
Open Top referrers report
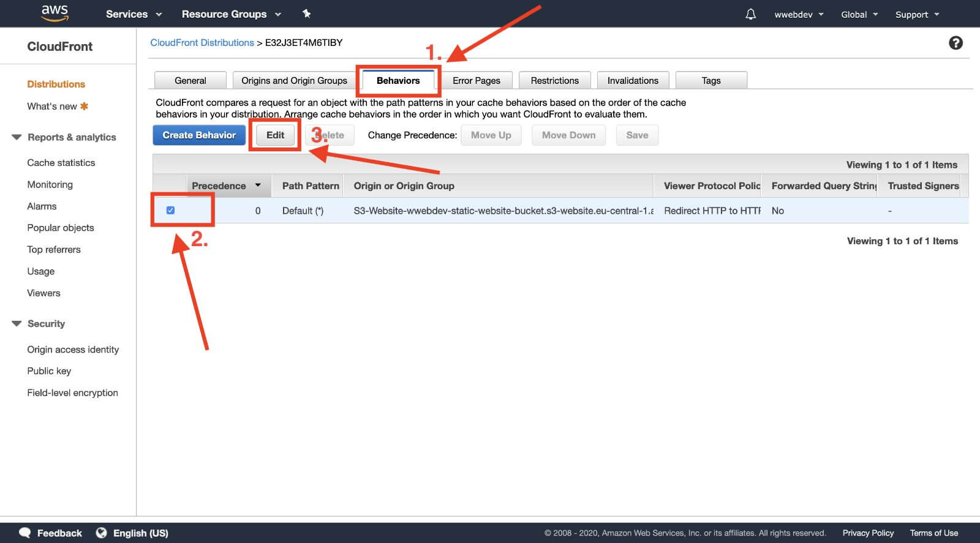54,249
